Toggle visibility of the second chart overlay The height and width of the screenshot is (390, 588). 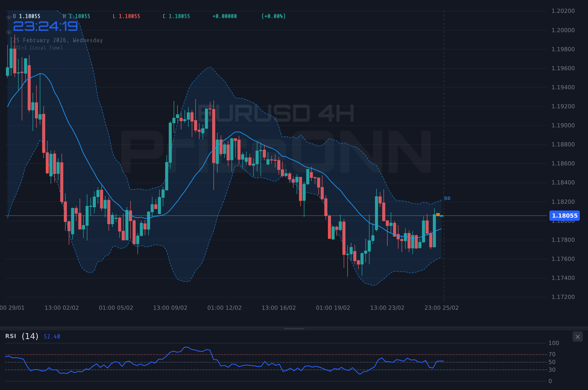(8, 32)
